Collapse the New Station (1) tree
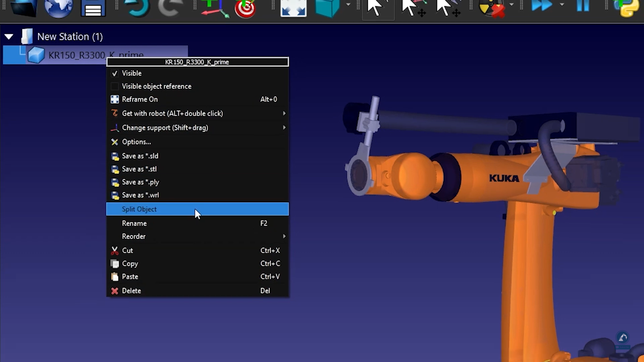This screenshot has height=362, width=644. tap(9, 37)
